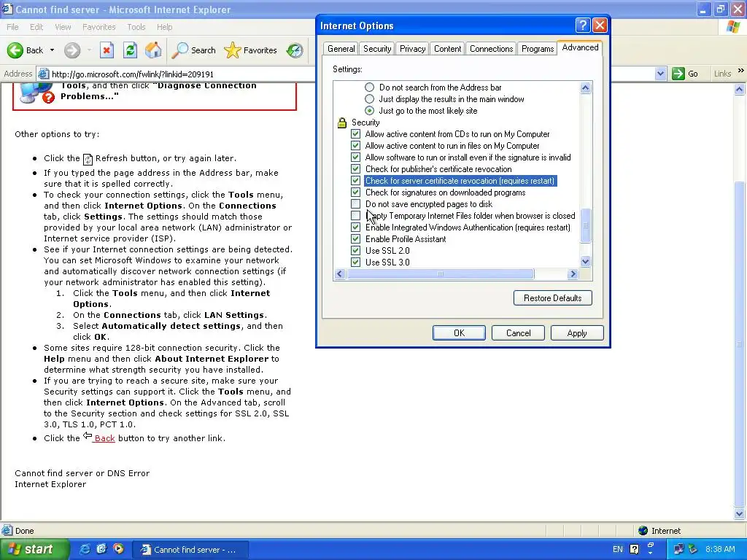The image size is (747, 560).
Task: Click the settings list vertical scrollbar thumb
Action: (586, 226)
